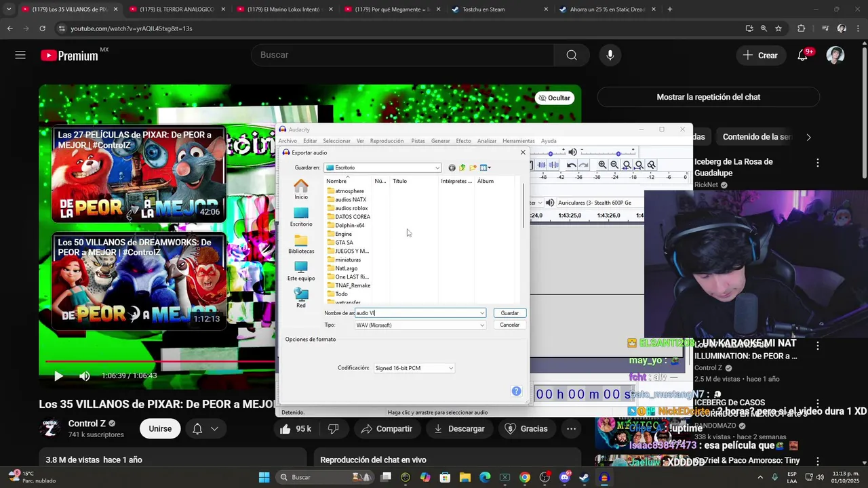Show hidden tray icons chevron in taskbar
868x488 pixels.
coord(760,477)
